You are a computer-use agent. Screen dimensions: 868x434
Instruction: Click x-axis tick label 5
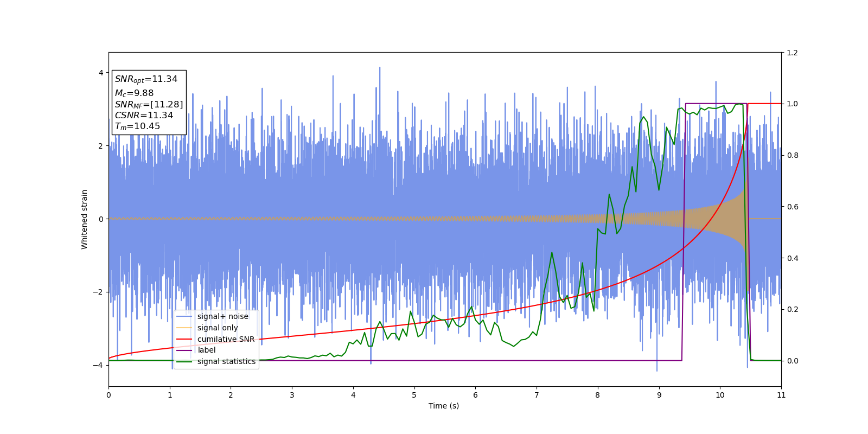pos(414,395)
